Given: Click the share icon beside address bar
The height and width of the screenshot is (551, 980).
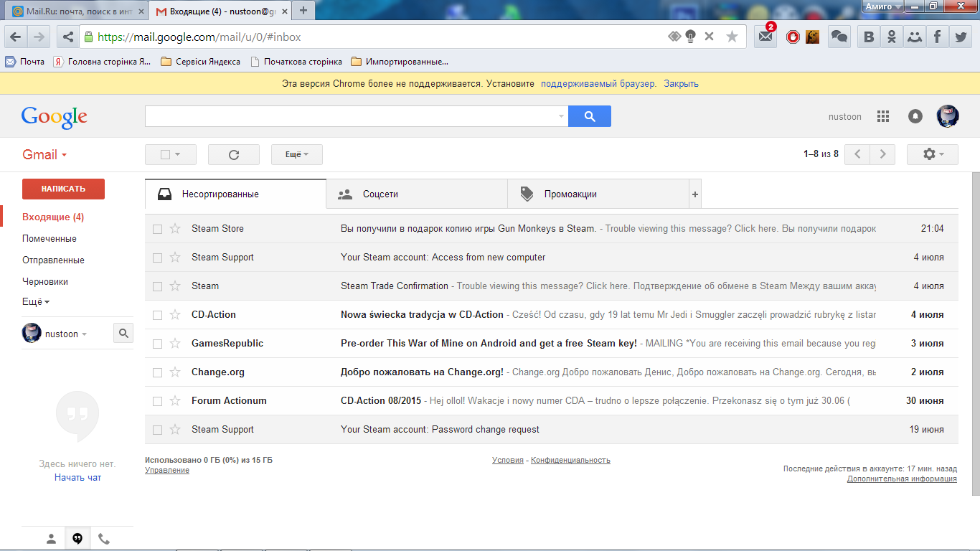Looking at the screenshot, I should tap(67, 37).
